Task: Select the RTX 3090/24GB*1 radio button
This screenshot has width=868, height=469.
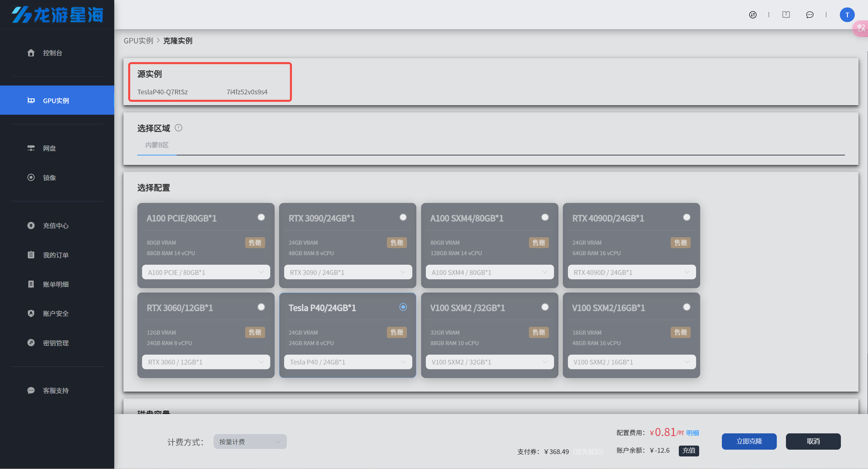Action: (403, 217)
